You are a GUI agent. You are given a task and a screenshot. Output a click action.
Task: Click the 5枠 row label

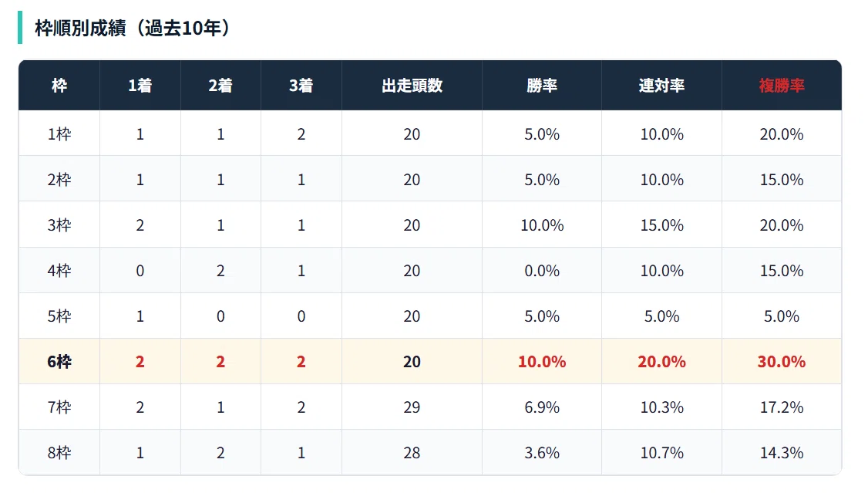tap(59, 316)
